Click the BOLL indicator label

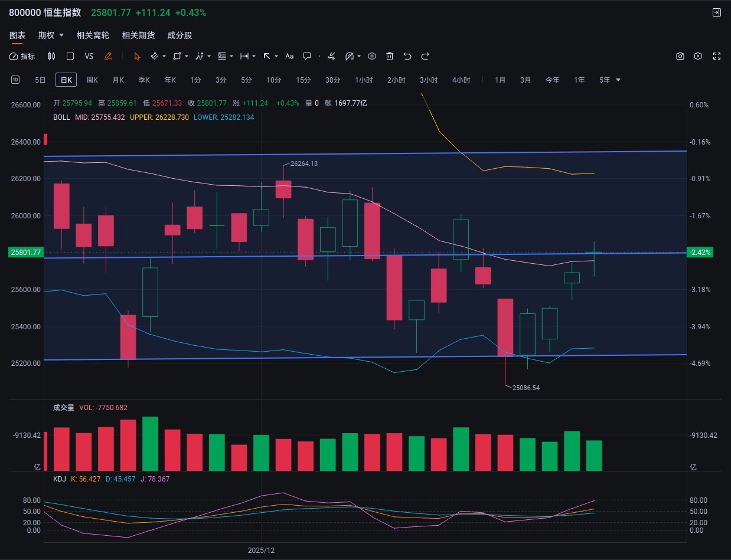[61, 117]
